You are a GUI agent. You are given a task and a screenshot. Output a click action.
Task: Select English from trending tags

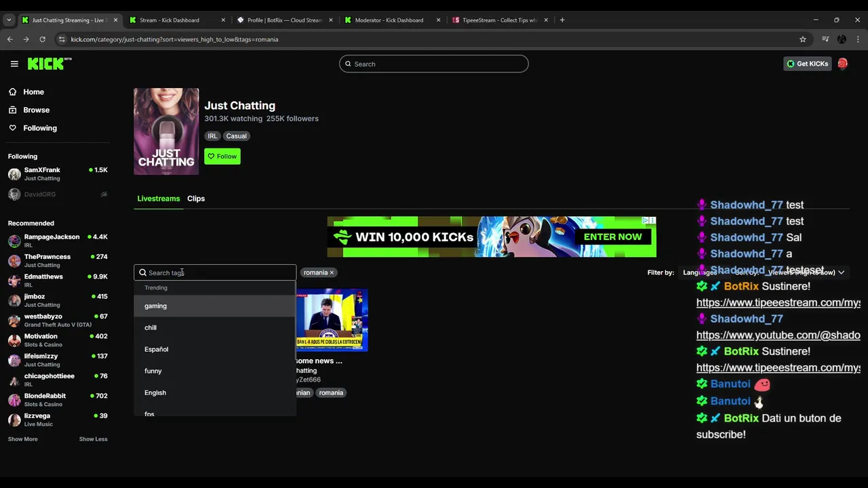[x=215, y=392]
